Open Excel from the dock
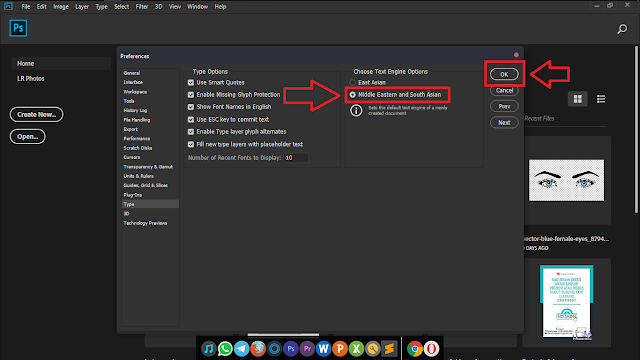 pyautogui.click(x=356, y=349)
